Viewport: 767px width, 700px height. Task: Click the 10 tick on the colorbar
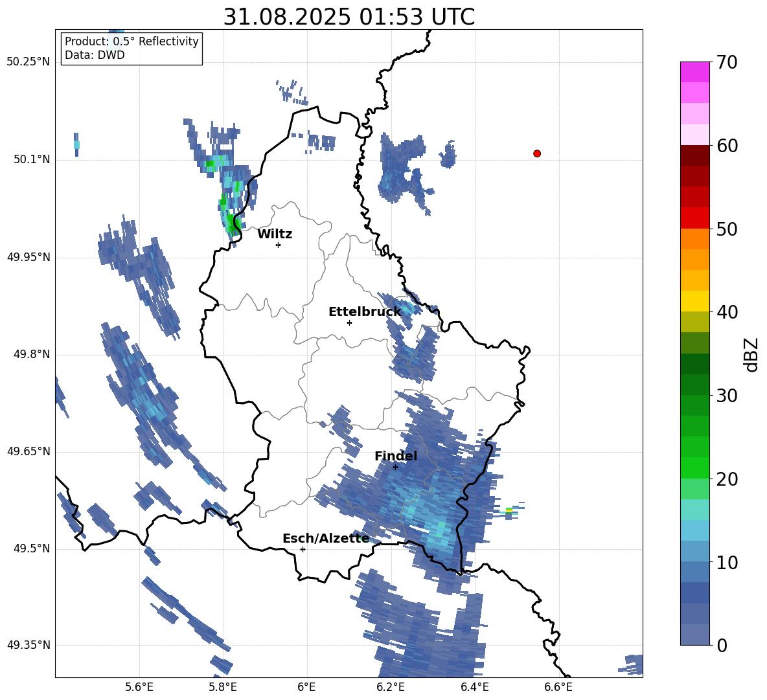(726, 563)
